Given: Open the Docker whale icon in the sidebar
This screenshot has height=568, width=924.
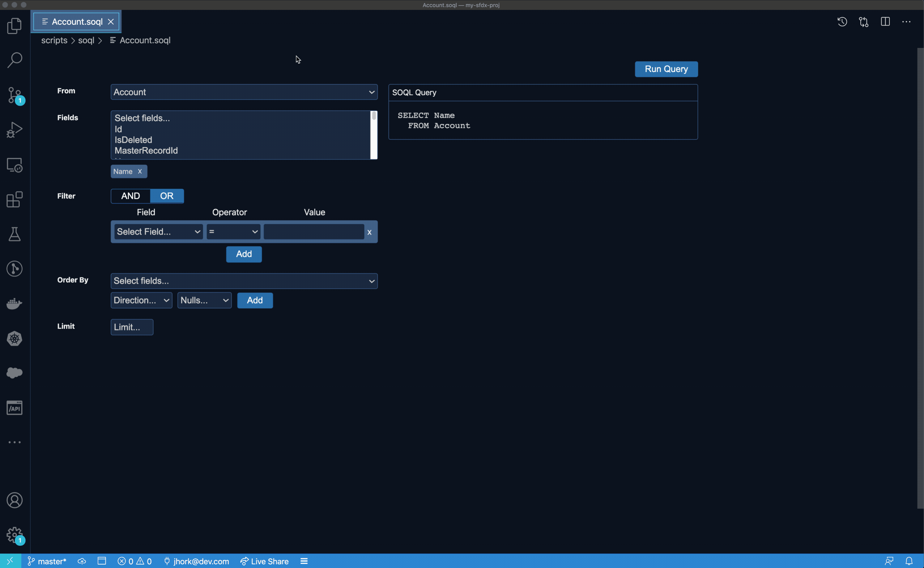Looking at the screenshot, I should click(x=14, y=304).
